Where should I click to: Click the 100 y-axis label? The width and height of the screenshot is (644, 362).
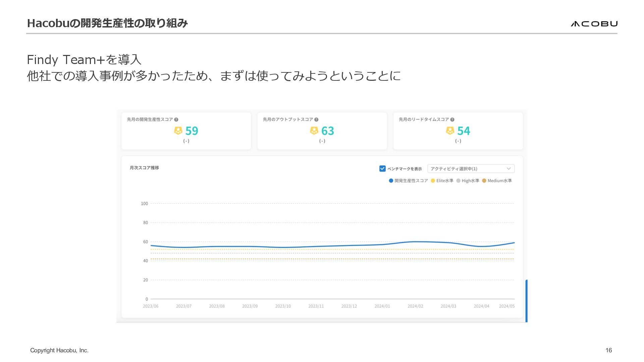144,203
